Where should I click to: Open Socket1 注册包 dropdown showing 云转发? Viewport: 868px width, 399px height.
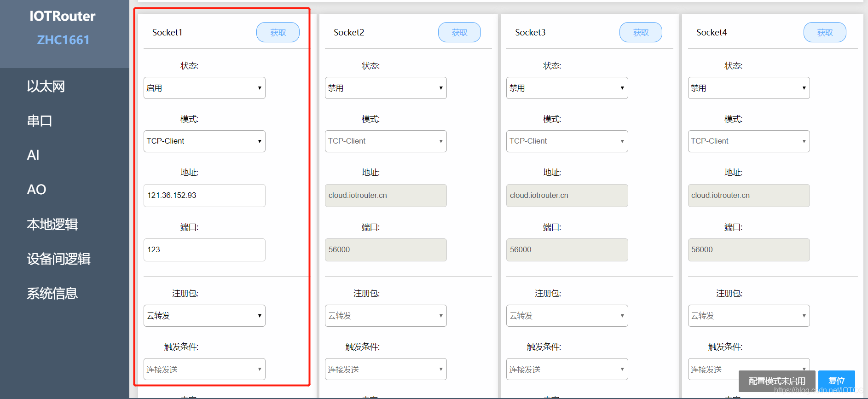point(204,315)
